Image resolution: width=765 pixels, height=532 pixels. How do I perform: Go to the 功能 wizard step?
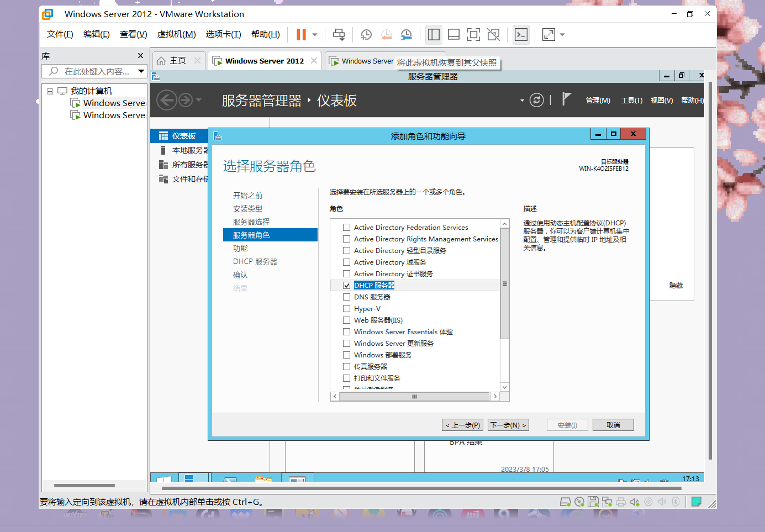tap(240, 249)
